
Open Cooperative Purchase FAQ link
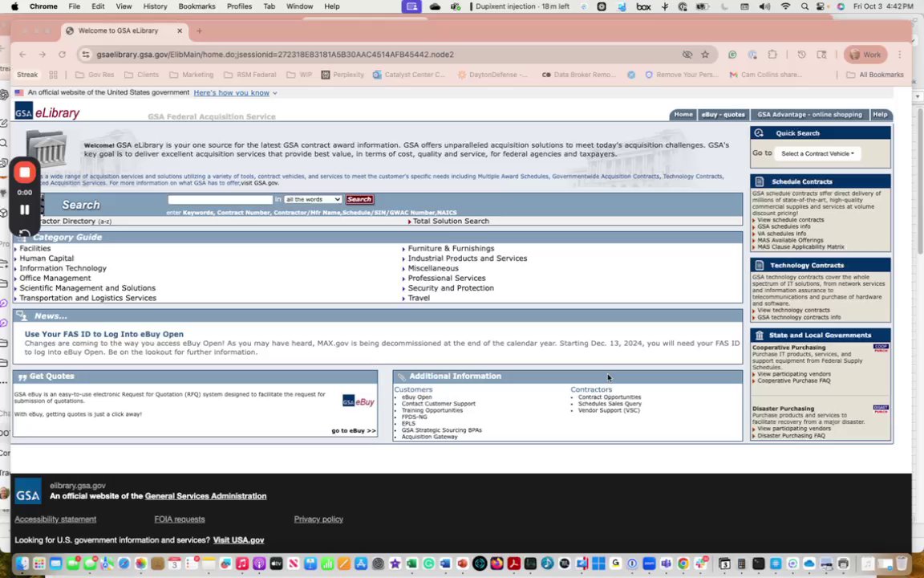(x=793, y=381)
